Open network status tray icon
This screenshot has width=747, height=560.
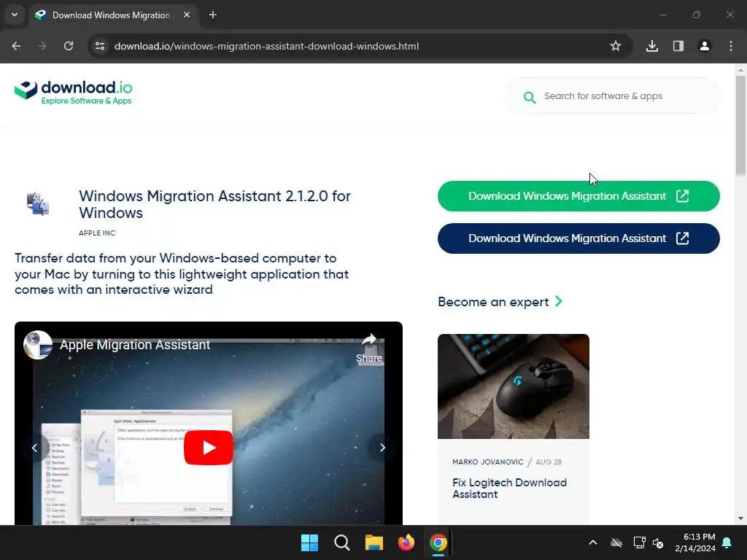[x=639, y=542]
